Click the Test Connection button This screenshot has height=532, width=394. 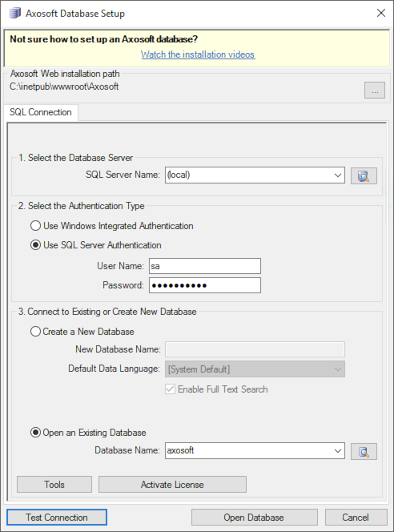(x=57, y=517)
